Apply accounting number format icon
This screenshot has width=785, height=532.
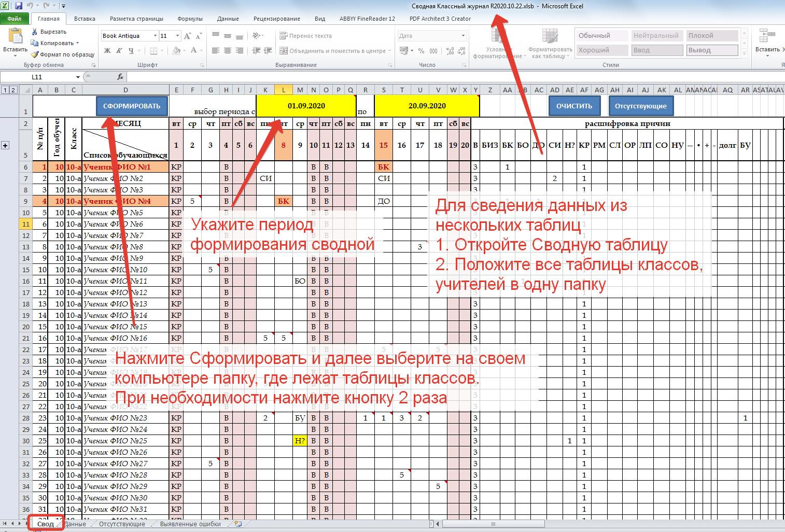(x=404, y=50)
